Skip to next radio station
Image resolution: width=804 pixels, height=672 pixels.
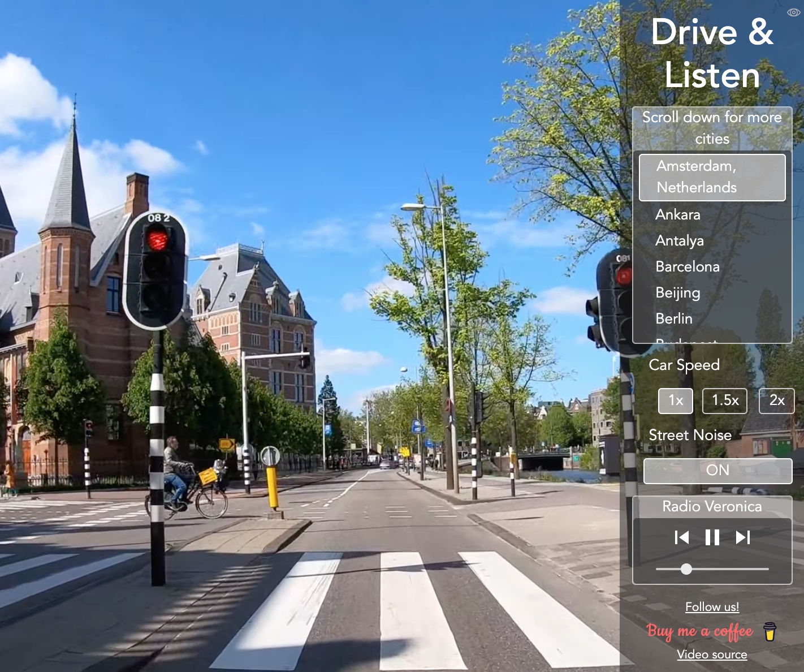[x=743, y=537]
